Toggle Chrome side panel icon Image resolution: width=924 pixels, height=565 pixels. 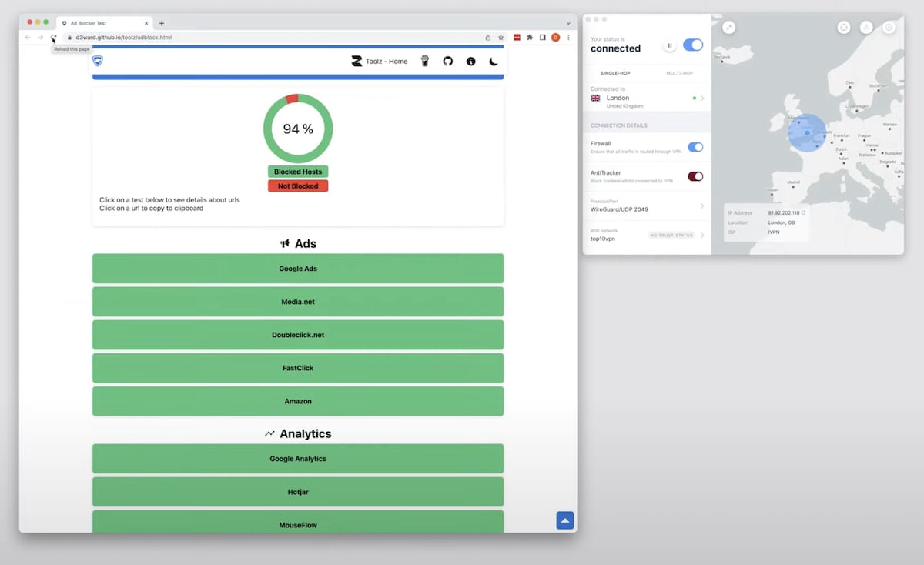click(542, 37)
